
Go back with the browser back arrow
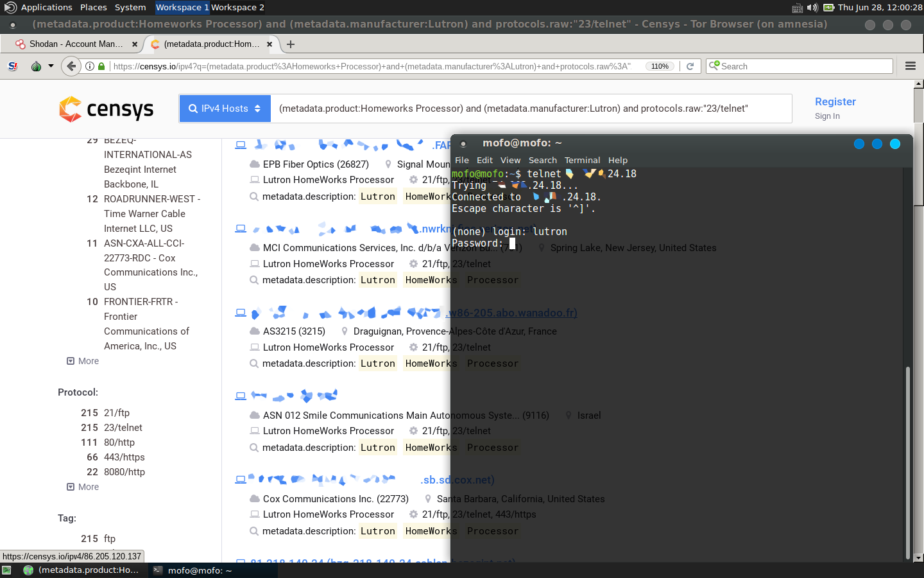(71, 66)
